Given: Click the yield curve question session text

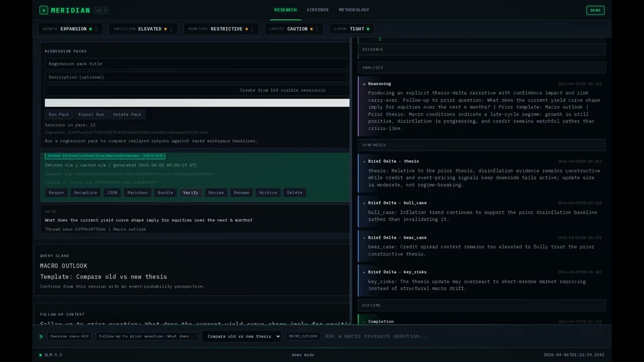Looking at the screenshot, I should (148, 220).
